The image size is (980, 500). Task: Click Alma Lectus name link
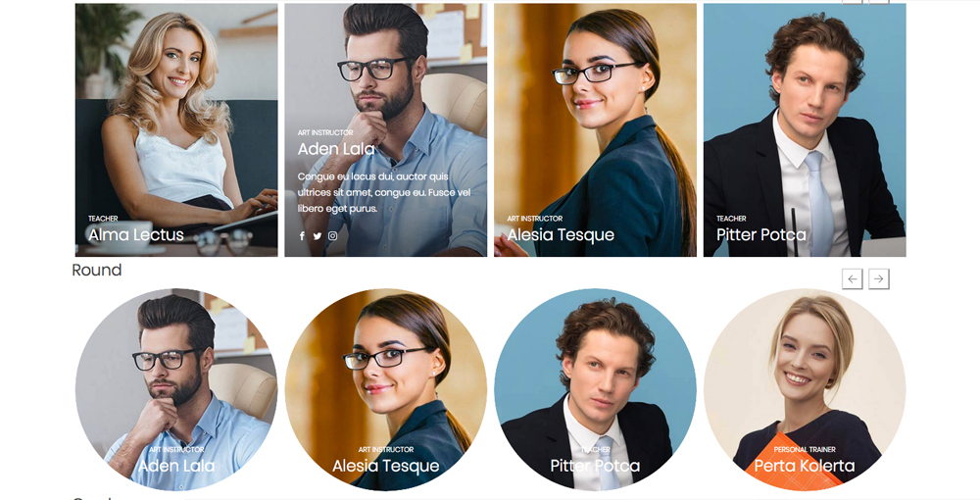(135, 235)
